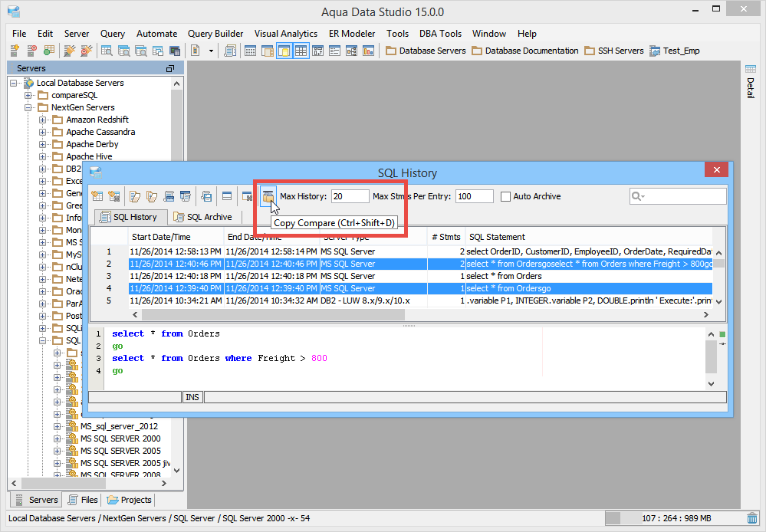Click the bar chart icon in main toolbar
The height and width of the screenshot is (532, 766).
pos(368,51)
